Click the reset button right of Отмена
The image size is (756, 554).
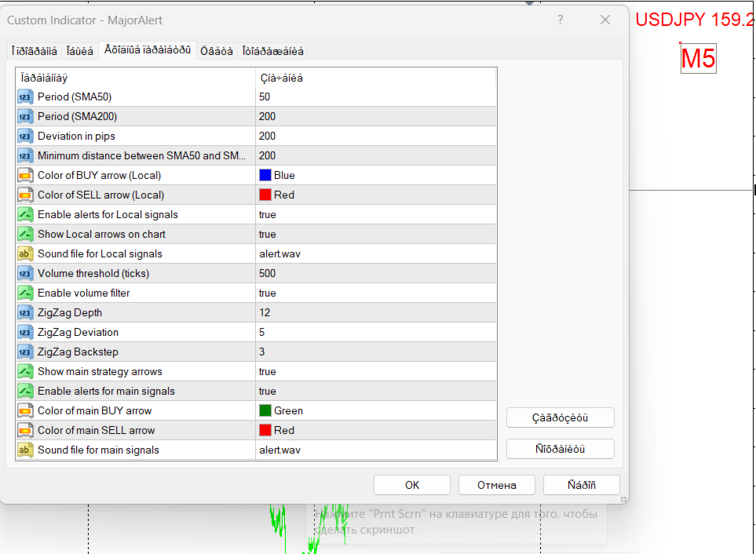pos(582,485)
